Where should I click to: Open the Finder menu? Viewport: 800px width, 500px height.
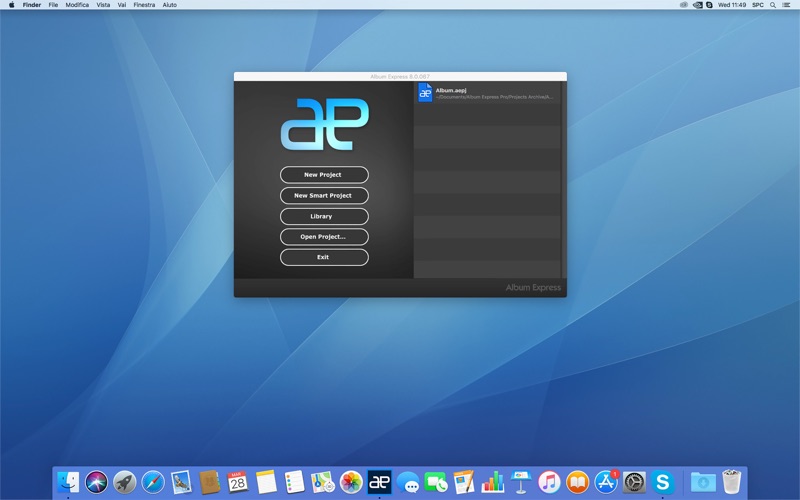point(32,5)
